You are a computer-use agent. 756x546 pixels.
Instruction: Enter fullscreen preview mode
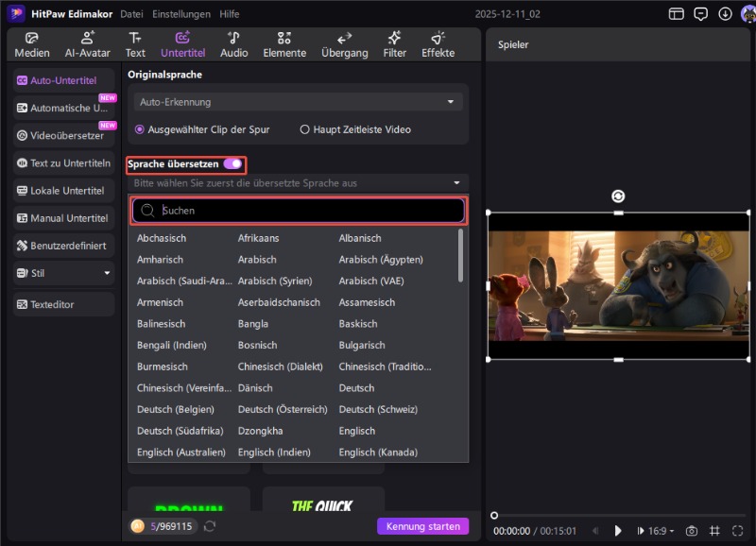(739, 531)
